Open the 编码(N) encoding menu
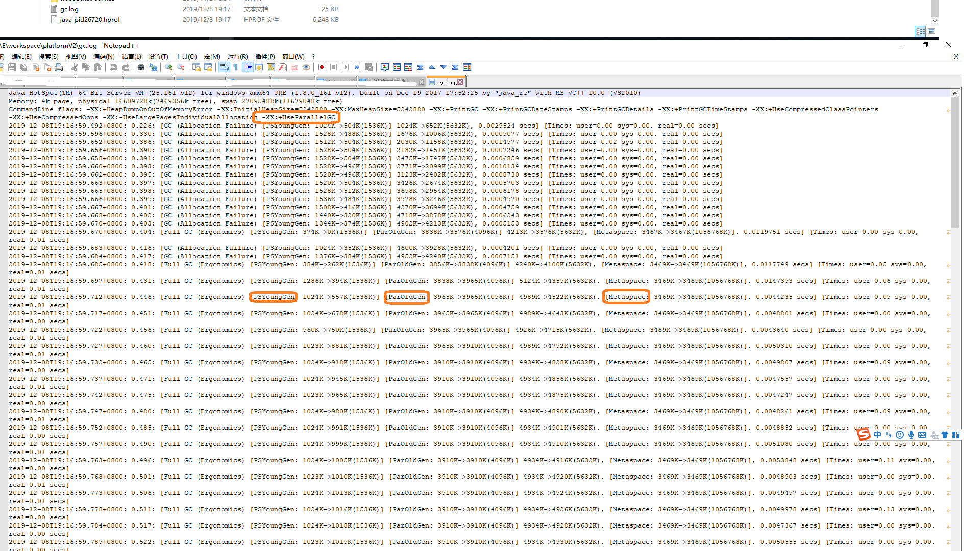 [104, 57]
